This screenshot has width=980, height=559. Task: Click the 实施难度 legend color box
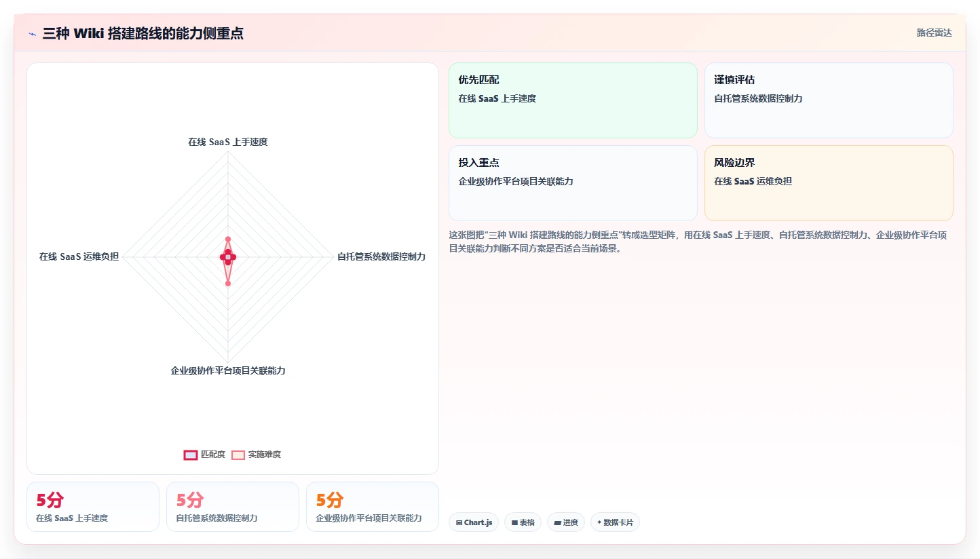(x=238, y=455)
